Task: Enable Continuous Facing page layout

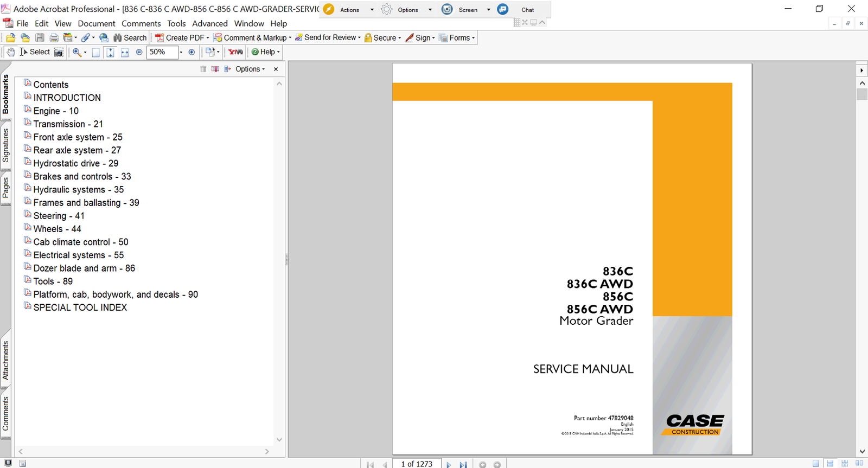Action: (845, 464)
